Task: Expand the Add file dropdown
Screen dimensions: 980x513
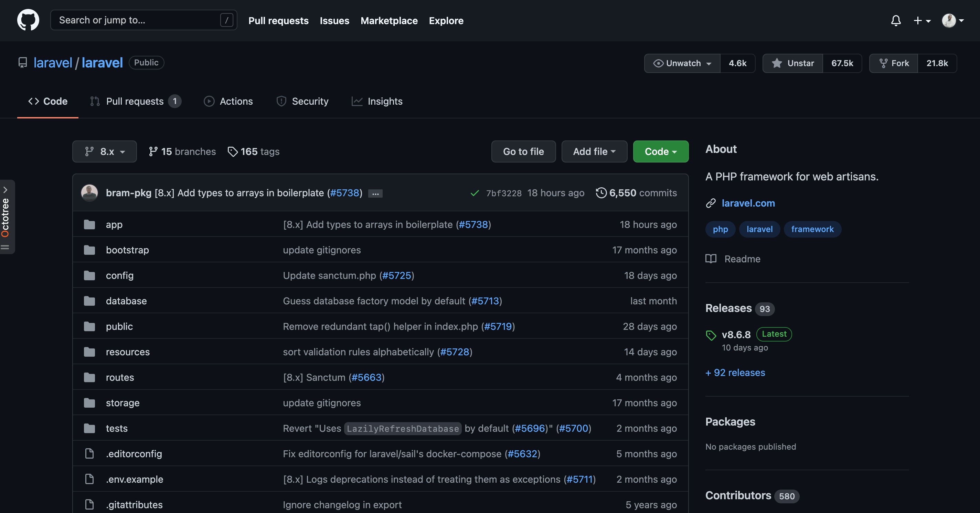Action: (x=594, y=151)
